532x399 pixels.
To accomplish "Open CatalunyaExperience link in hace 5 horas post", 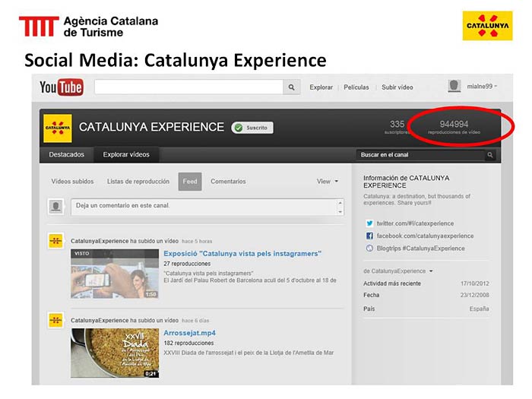I will (100, 241).
